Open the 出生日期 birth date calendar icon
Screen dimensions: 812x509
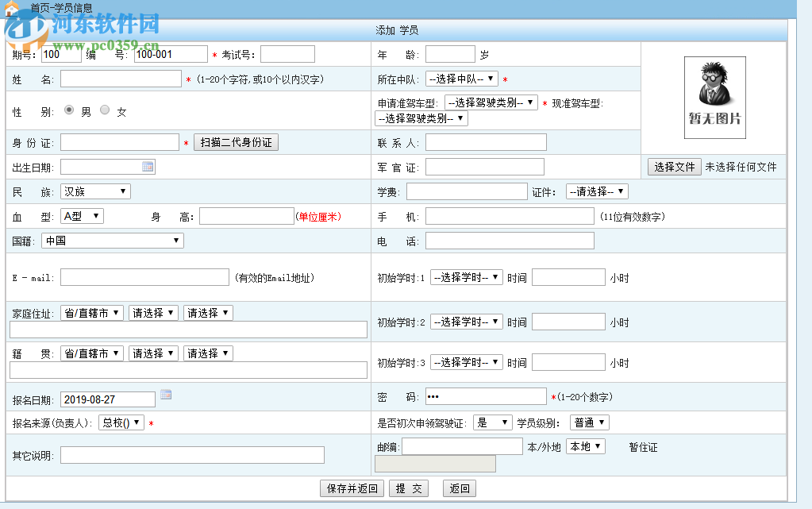coord(148,166)
